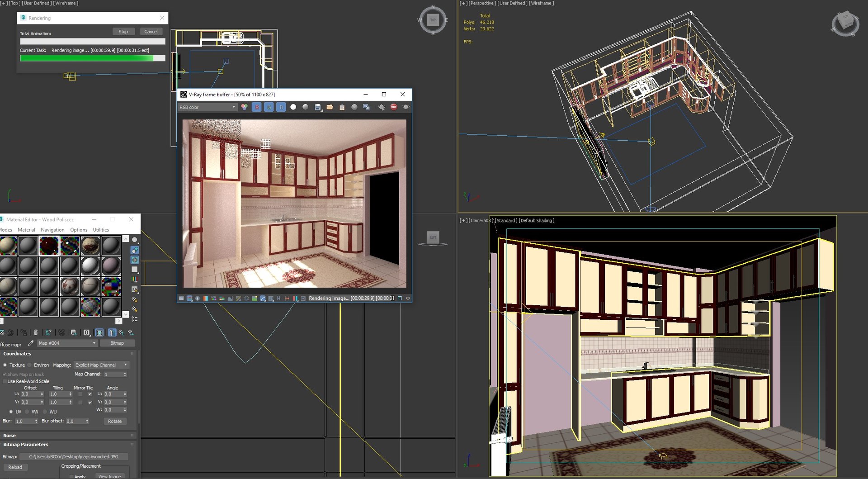Click the bitmap path woodred.JPG button
868x479 pixels.
click(x=74, y=457)
